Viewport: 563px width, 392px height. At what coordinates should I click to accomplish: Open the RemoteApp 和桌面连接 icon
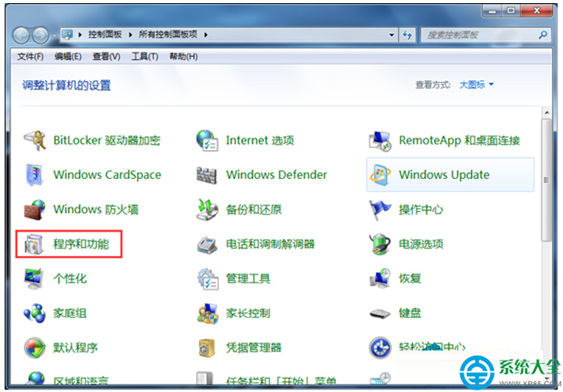pos(380,141)
